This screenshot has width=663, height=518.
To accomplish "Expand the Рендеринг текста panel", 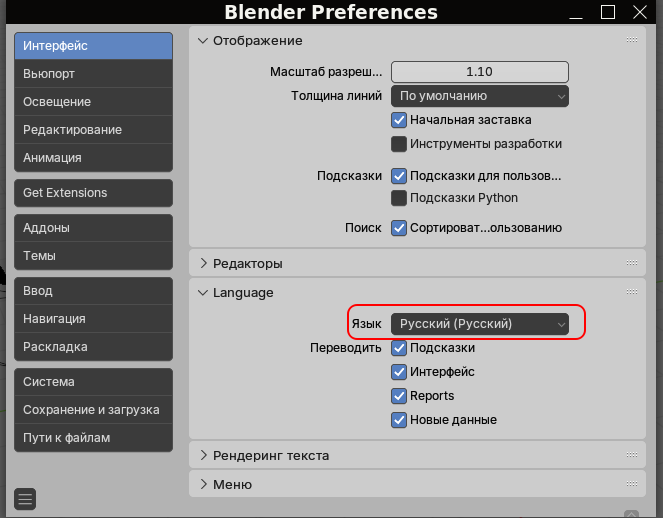I will (x=270, y=455).
